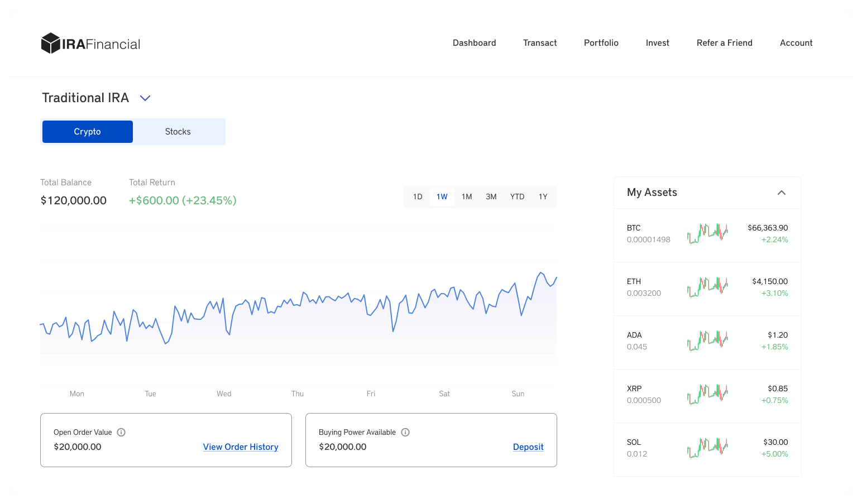862x504 pixels.
Task: Click the IRAFinancial brand text
Action: pyautogui.click(x=101, y=44)
